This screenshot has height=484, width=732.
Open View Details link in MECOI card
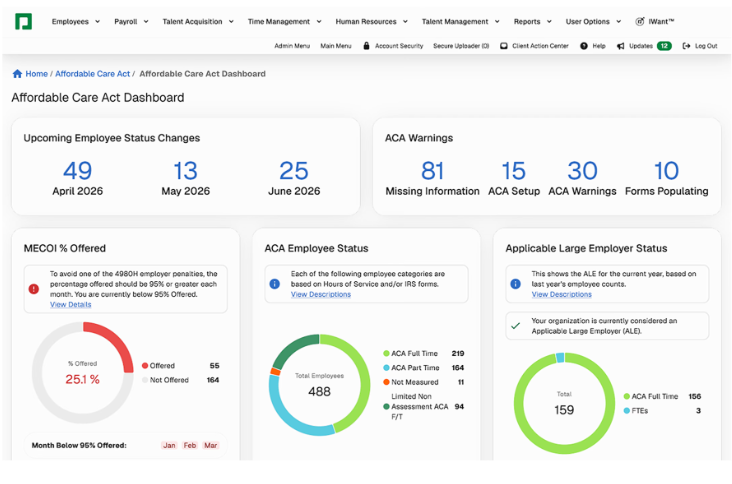[x=70, y=304]
